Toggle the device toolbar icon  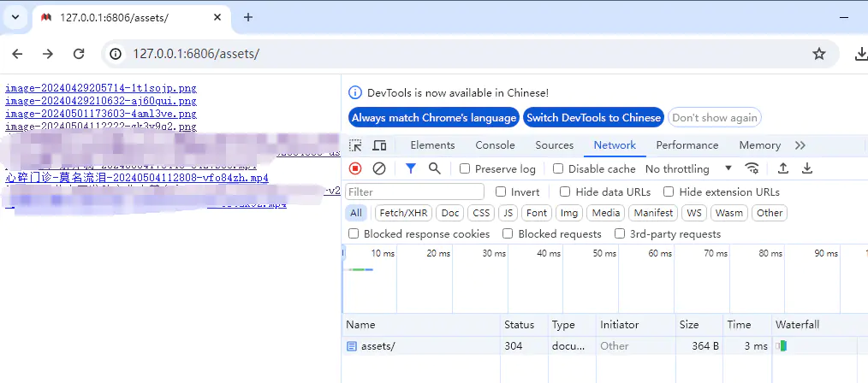379,145
